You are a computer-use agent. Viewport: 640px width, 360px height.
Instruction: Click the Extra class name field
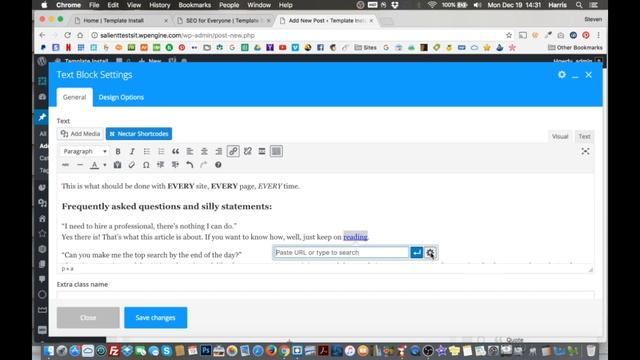click(x=325, y=295)
